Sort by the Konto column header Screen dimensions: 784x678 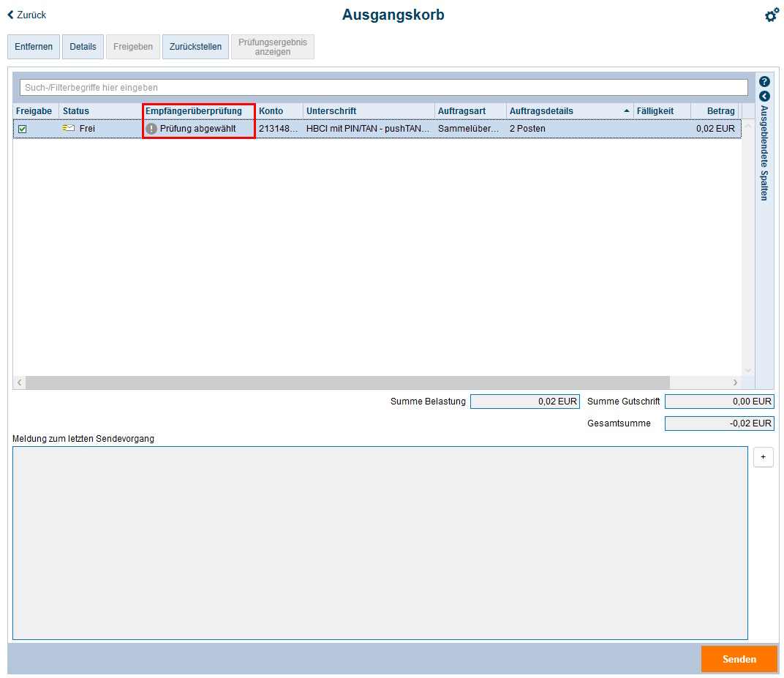[x=271, y=111]
